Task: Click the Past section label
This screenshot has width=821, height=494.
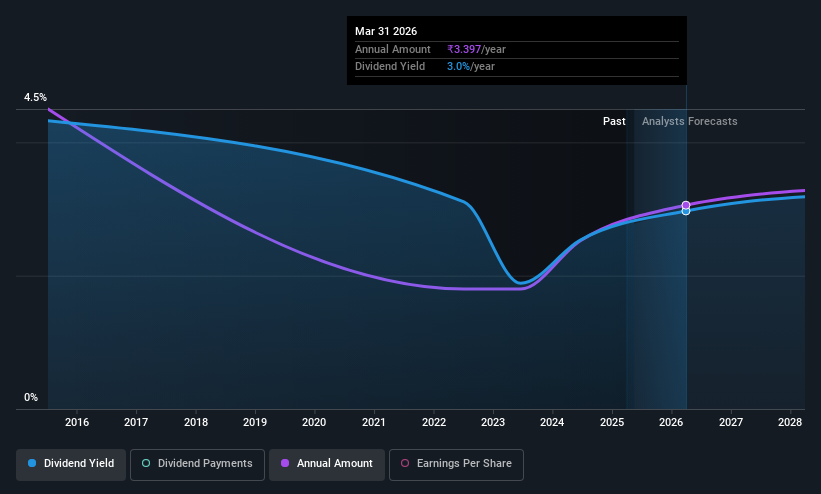Action: (614, 122)
